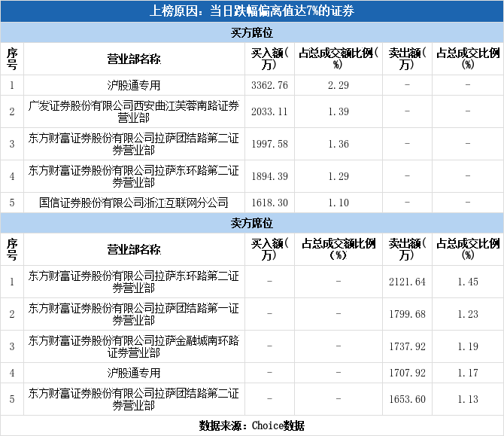Select buyer 拉萨东环路第二证券营业部 row name

point(134,176)
